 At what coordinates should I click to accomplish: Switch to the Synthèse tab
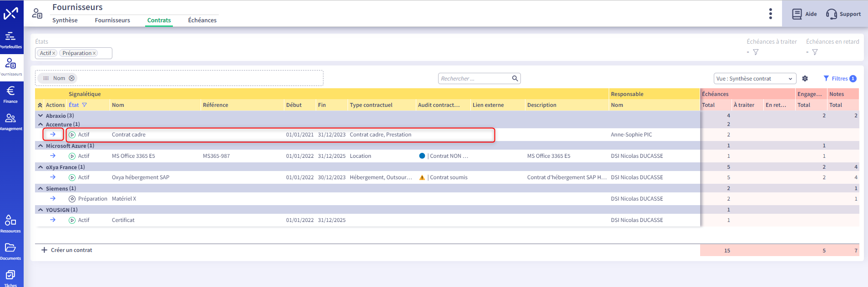(x=65, y=20)
